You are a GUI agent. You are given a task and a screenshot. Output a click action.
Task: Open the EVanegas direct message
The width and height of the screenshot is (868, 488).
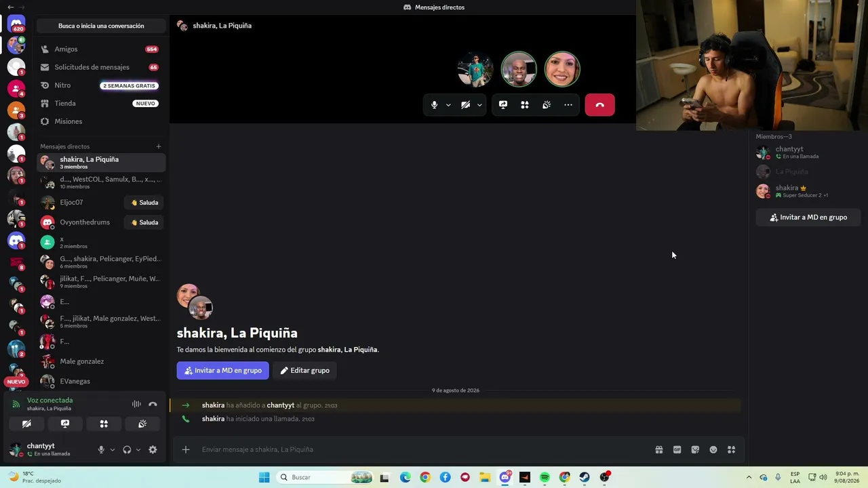(101, 381)
